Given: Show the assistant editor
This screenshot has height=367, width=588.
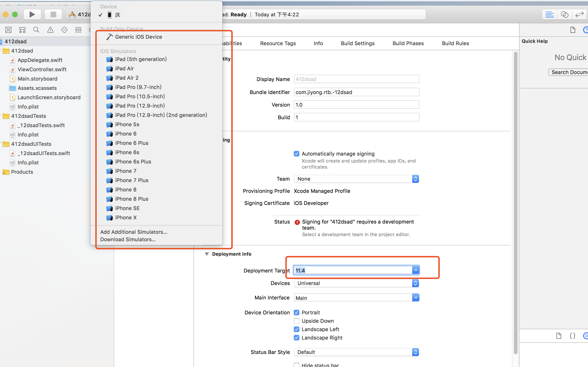Looking at the screenshot, I should click(564, 15).
